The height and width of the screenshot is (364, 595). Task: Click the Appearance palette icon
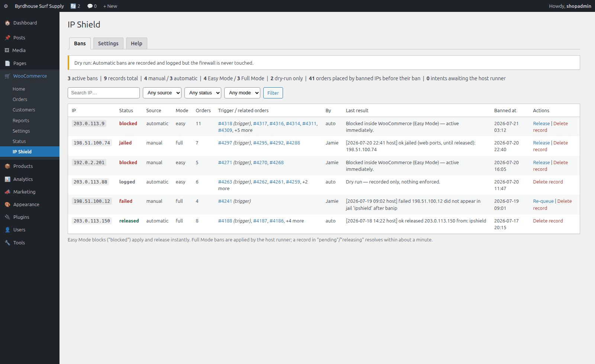coord(7,205)
